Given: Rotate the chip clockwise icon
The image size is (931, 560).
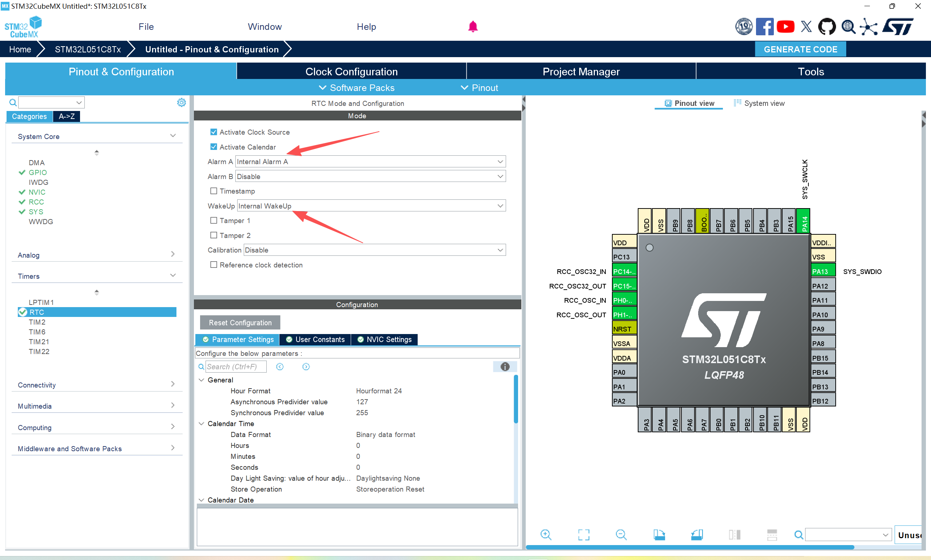Looking at the screenshot, I should tap(659, 534).
